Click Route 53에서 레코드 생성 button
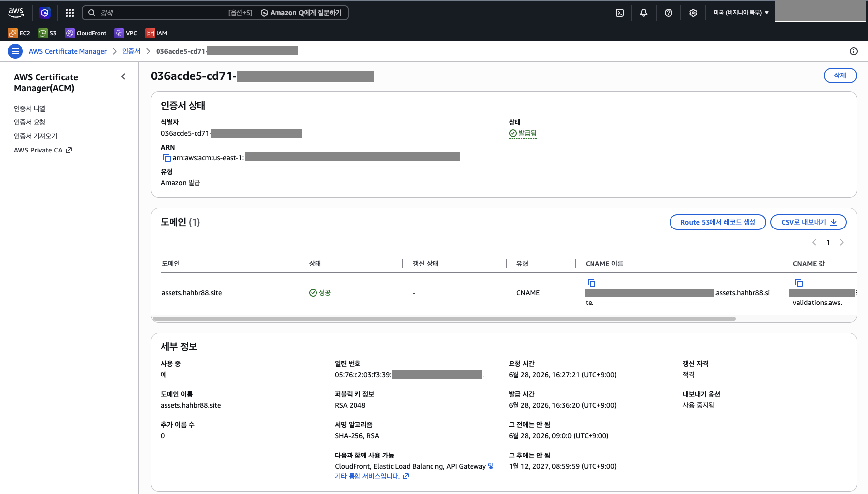 717,222
